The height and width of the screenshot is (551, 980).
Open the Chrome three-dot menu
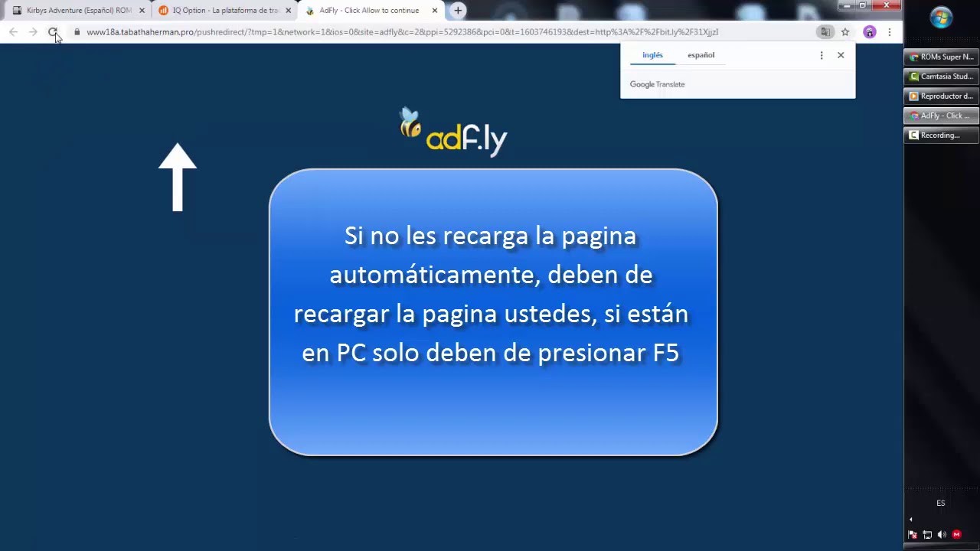(889, 32)
